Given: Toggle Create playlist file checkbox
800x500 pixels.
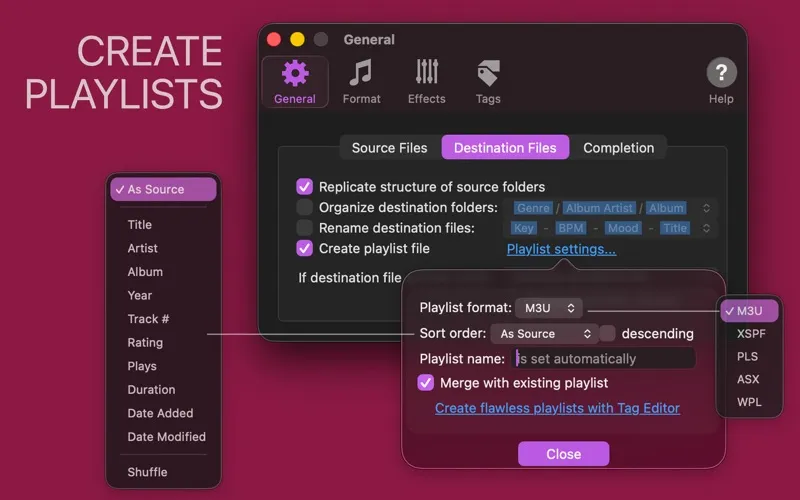Looking at the screenshot, I should click(305, 248).
